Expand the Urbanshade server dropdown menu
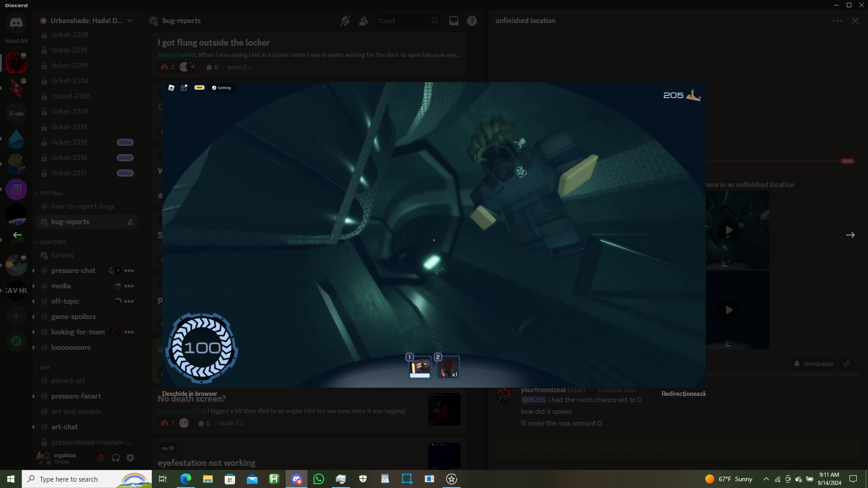Viewport: 868px width, 488px height. pos(130,21)
